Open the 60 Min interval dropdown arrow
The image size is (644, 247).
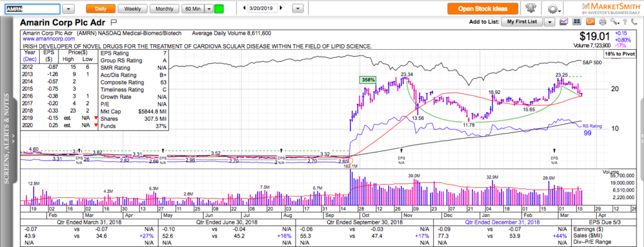pyautogui.click(x=209, y=9)
